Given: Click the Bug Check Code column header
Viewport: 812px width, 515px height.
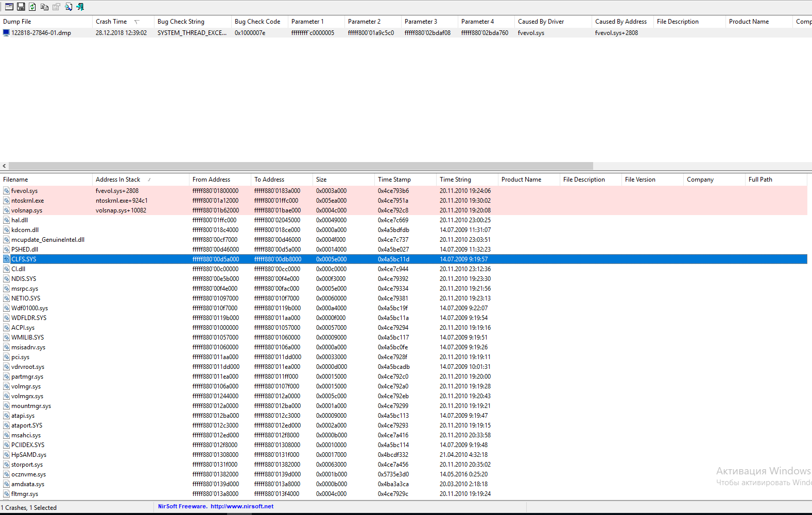Looking at the screenshot, I should (260, 22).
